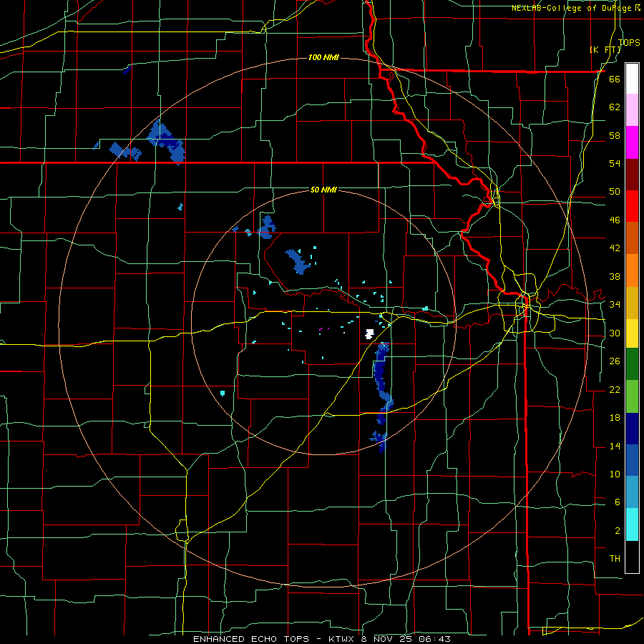The height and width of the screenshot is (644, 644).
Task: Click the '50' legend label
Action: tap(615, 192)
